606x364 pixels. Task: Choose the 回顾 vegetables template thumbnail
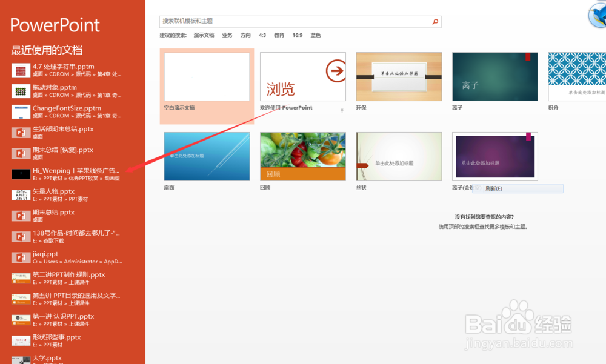click(302, 156)
